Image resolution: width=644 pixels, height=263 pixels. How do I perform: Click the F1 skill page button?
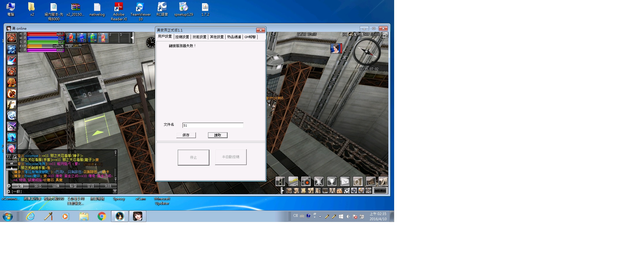coord(9,157)
